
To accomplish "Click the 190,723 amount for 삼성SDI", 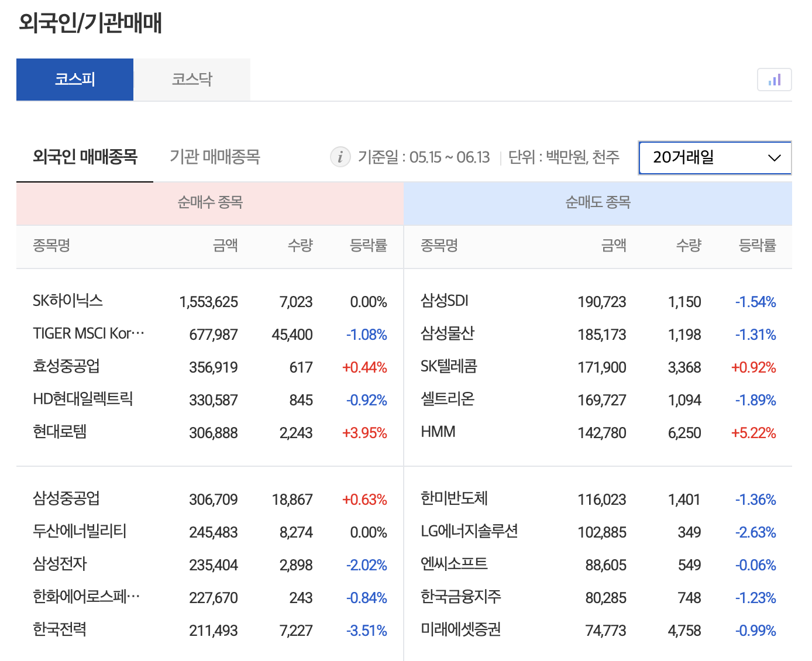I will click(602, 302).
